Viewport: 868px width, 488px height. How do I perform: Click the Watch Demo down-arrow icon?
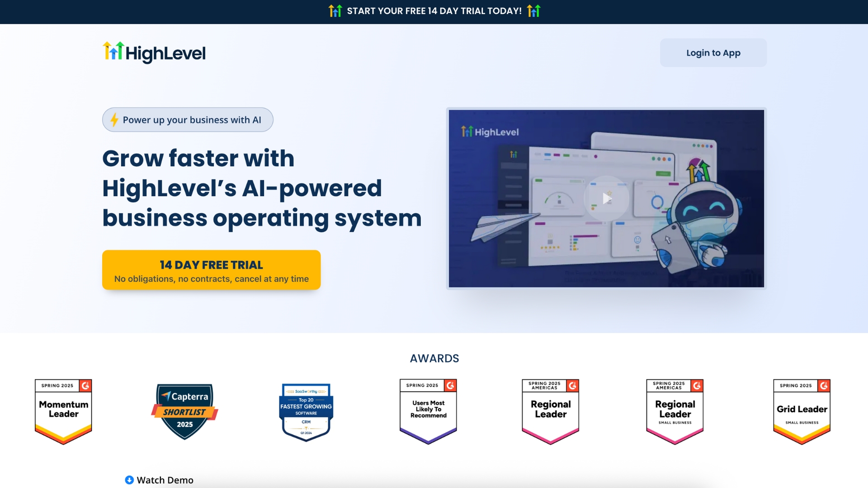tap(129, 480)
